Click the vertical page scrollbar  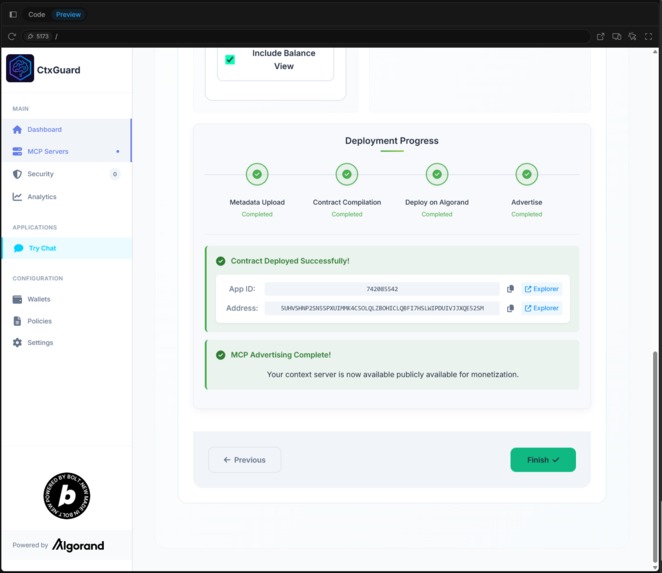(655, 456)
